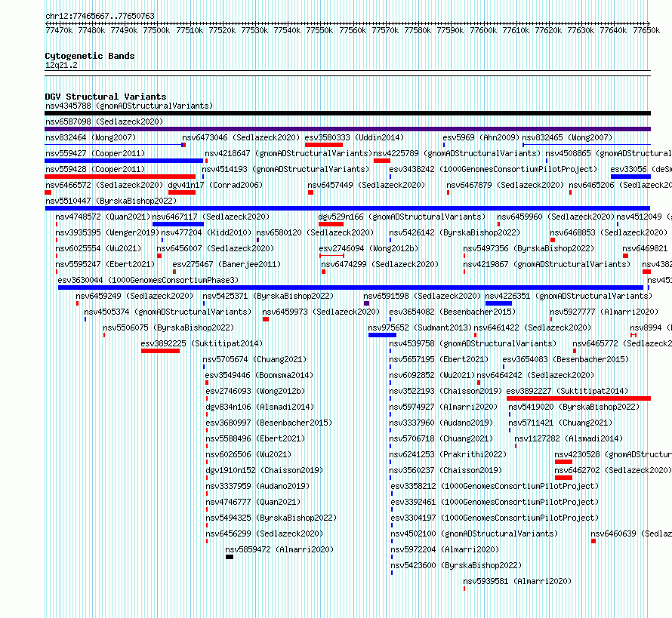Click the blue esv33056 variant bar

[x=631, y=177]
